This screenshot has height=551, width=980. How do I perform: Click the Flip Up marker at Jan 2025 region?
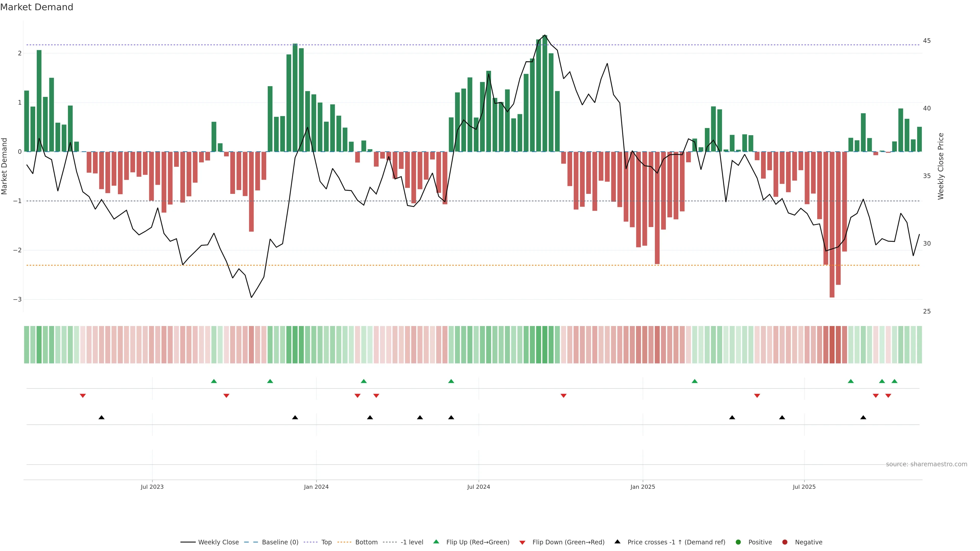click(695, 381)
